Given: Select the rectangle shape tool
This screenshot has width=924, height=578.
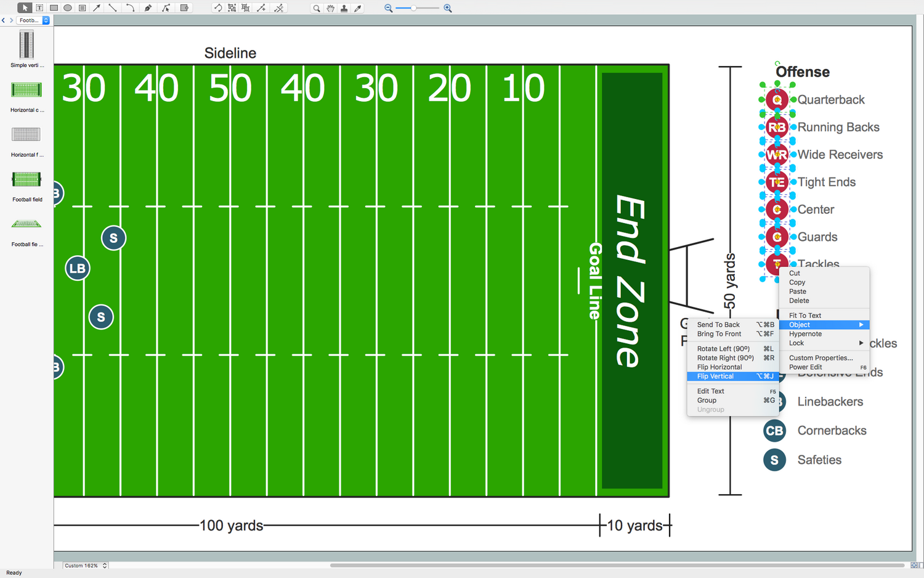Looking at the screenshot, I should 54,8.
